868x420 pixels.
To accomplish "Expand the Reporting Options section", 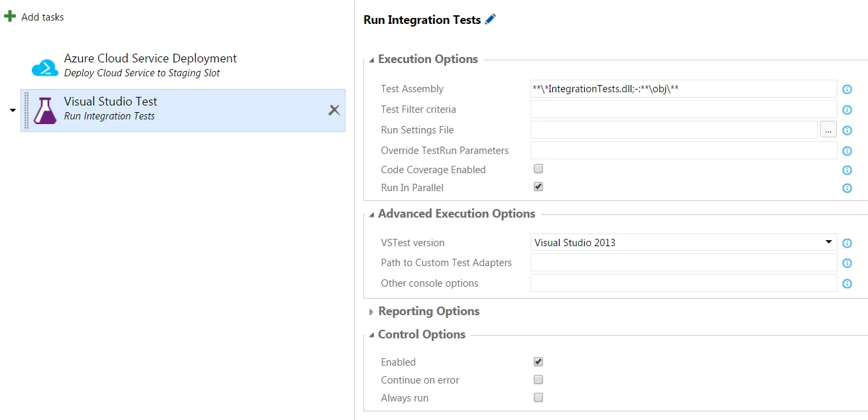I will pyautogui.click(x=371, y=312).
